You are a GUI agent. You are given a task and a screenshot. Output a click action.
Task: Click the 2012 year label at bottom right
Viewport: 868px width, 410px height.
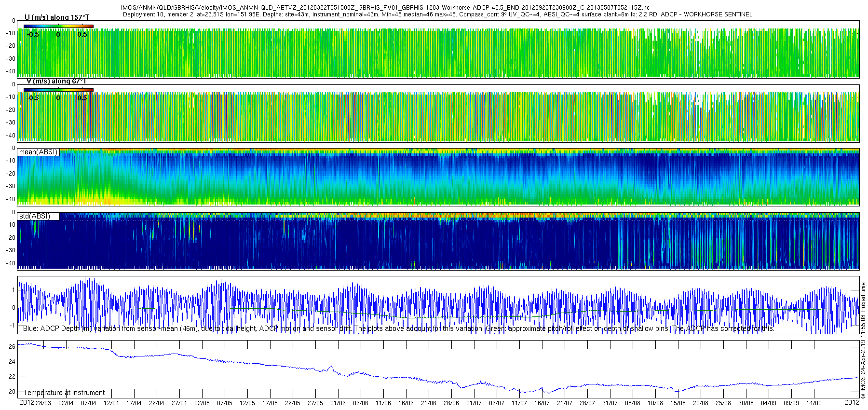tap(852, 402)
